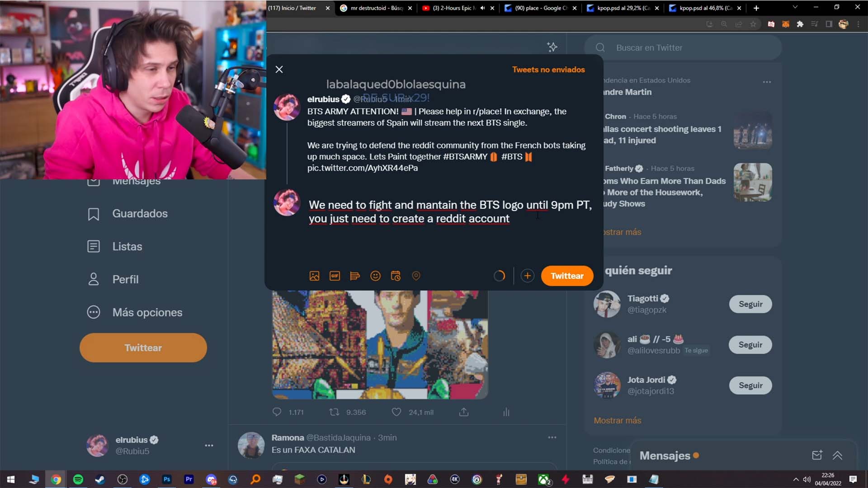Compose new message in Mensajes drawer

coord(817,455)
